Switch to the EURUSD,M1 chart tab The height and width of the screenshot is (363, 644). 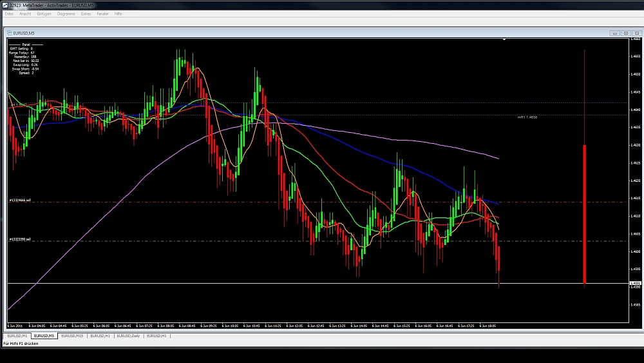coord(17,336)
